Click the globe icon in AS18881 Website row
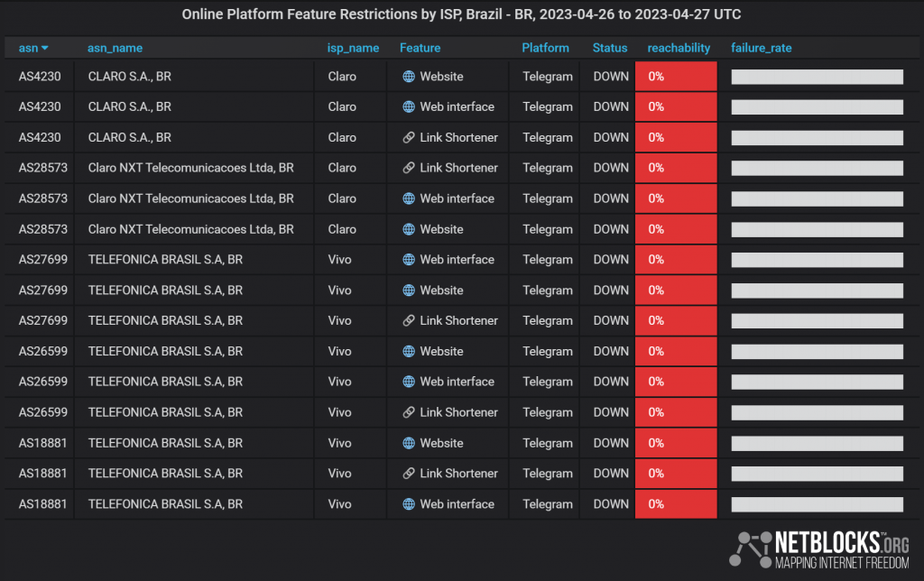This screenshot has width=924, height=581. (x=409, y=443)
